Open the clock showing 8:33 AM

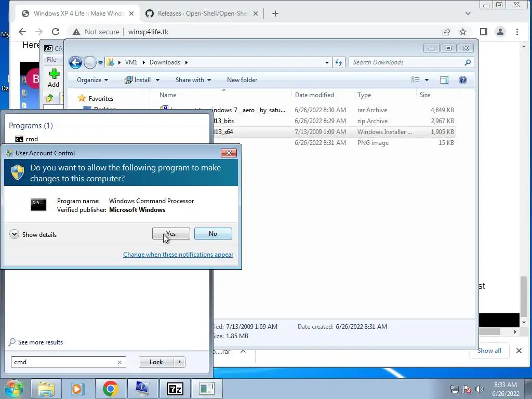click(x=506, y=389)
